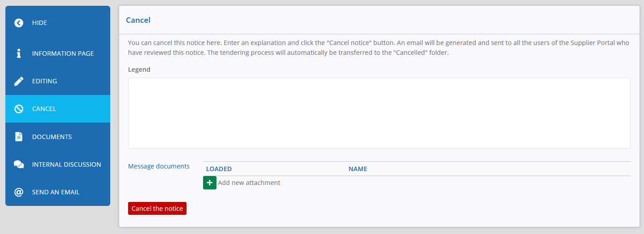644x234 pixels.
Task: Click the red Cancel the notice button
Action: 157,209
